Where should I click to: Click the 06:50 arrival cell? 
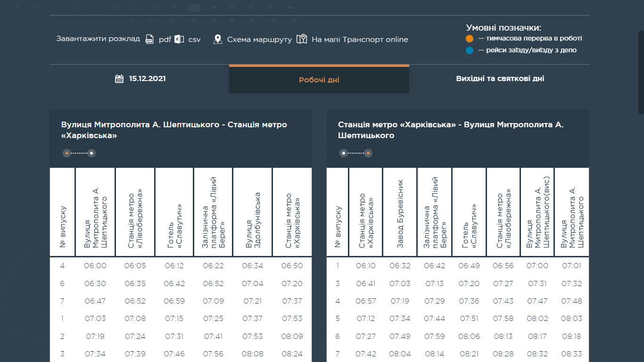click(292, 266)
